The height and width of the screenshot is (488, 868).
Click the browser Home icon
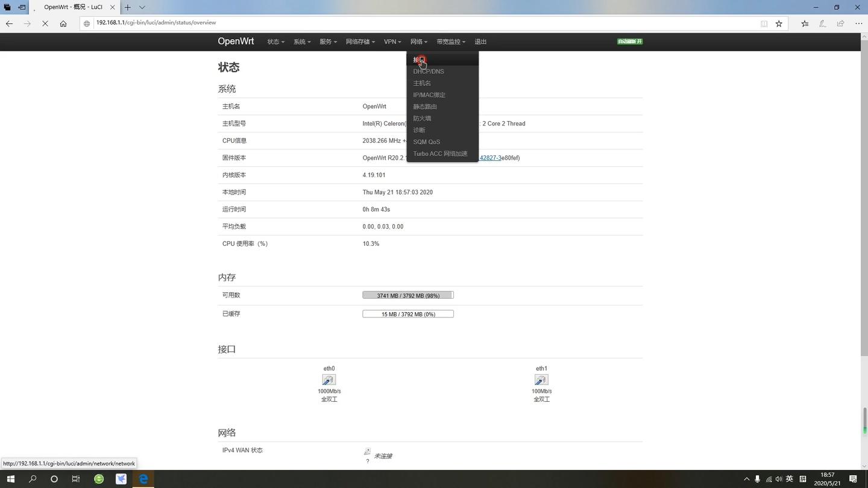pos(63,23)
